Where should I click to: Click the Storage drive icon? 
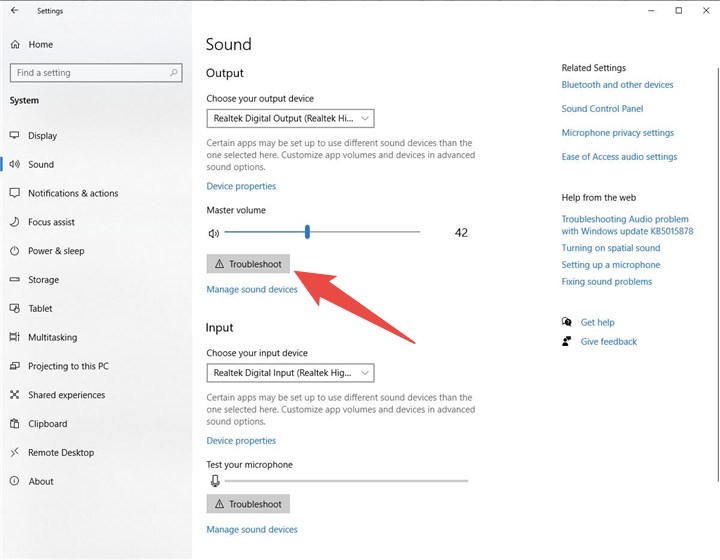click(x=15, y=280)
